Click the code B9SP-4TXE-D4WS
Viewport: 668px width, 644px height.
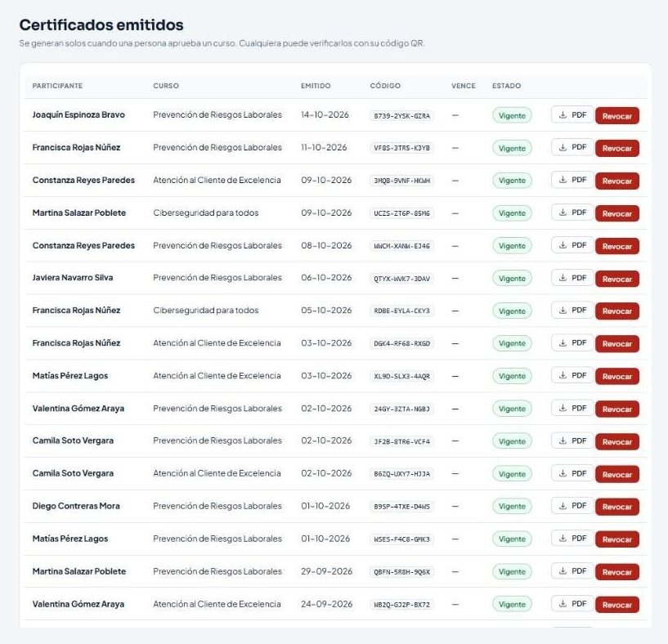[401, 507]
